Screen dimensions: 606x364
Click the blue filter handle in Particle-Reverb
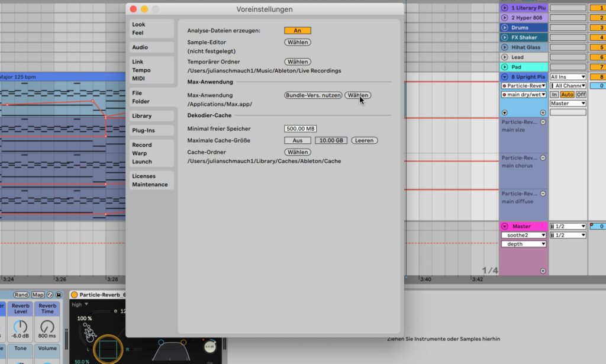(161, 342)
